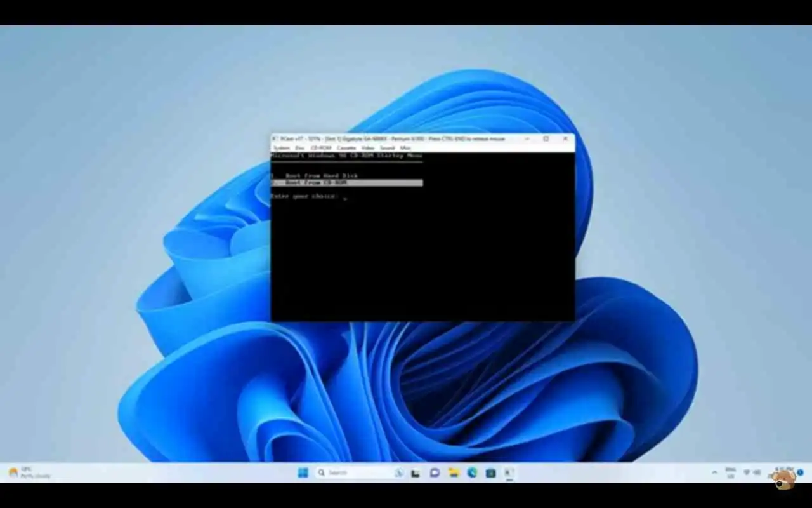
Task: Click the PCem window title bar icon
Action: (x=275, y=138)
